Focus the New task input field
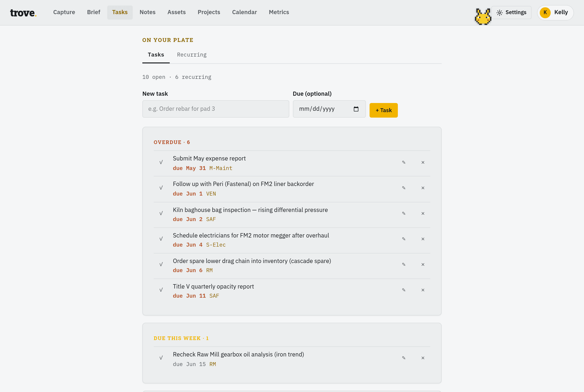 coord(216,109)
